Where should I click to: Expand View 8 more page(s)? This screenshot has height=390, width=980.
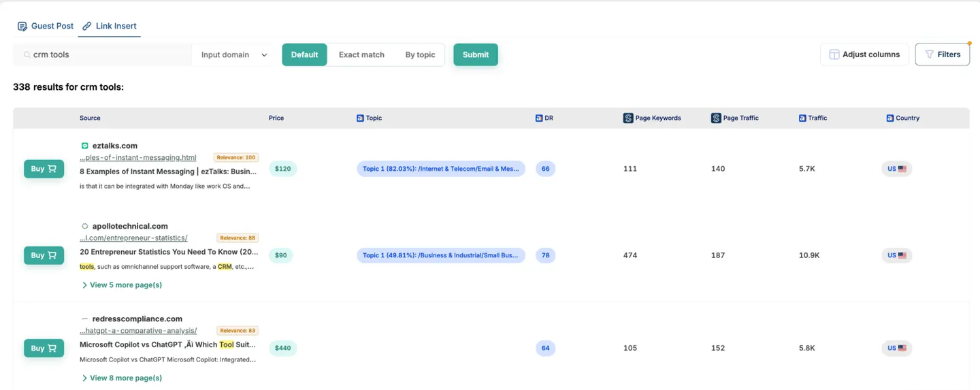122,378
